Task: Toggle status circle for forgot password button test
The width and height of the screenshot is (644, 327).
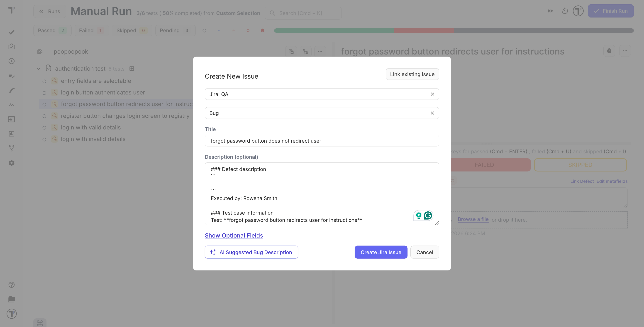Action: (x=44, y=104)
